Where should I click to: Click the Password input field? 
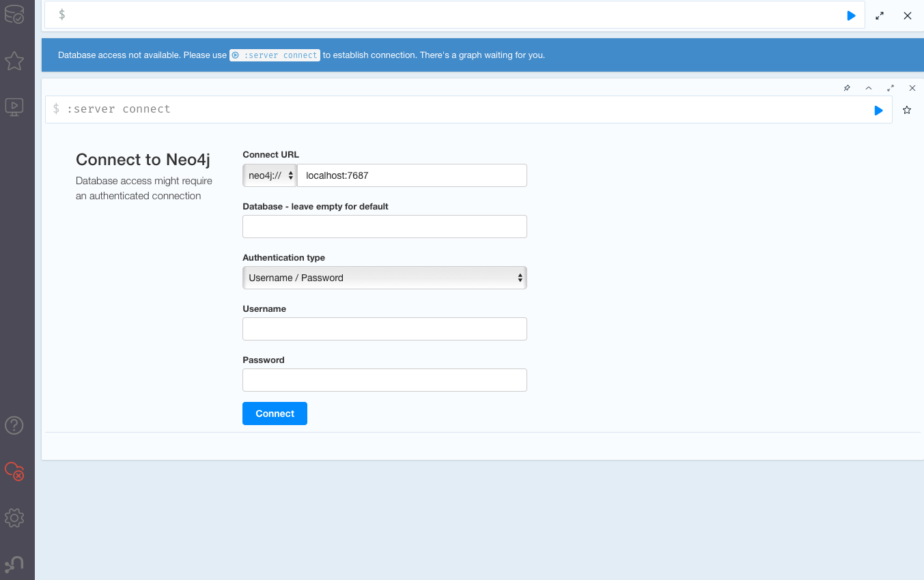tap(384, 380)
